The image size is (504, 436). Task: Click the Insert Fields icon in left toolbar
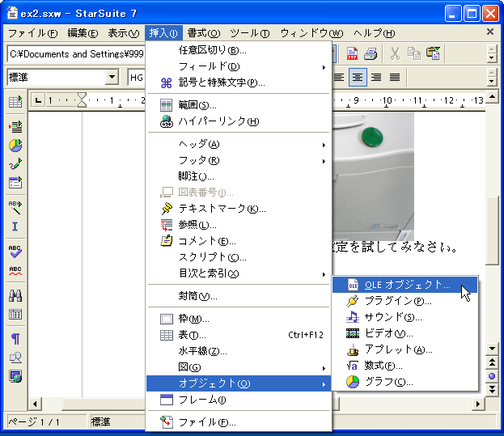[x=15, y=126]
